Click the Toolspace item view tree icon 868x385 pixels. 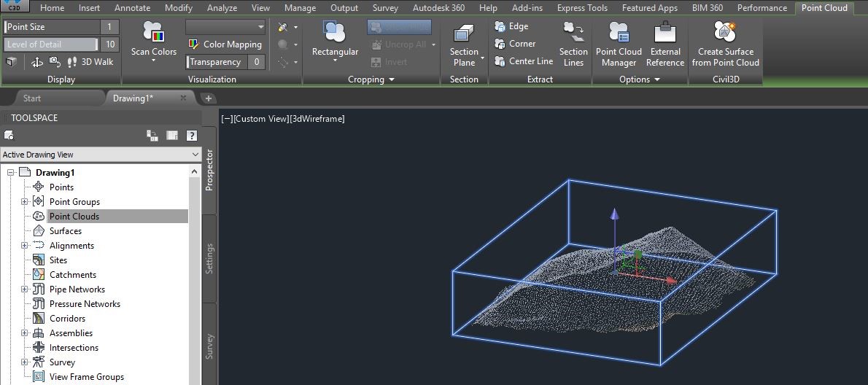point(152,136)
